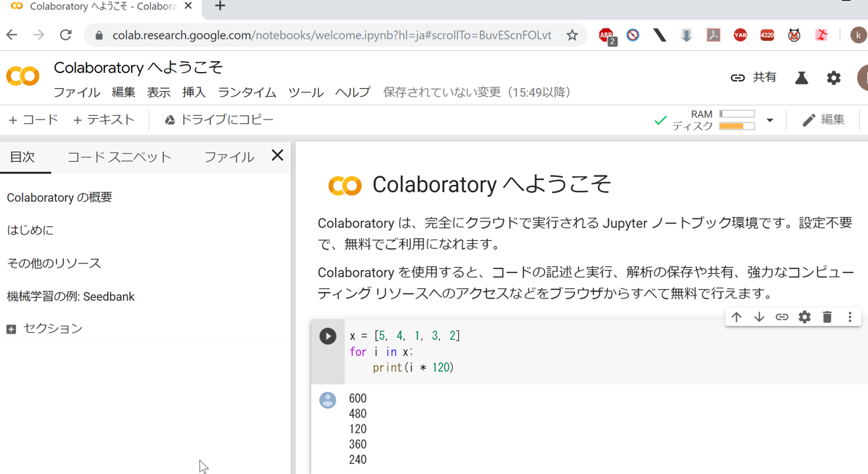Click 保存されていない変更 status text
868x474 pixels.
point(477,92)
